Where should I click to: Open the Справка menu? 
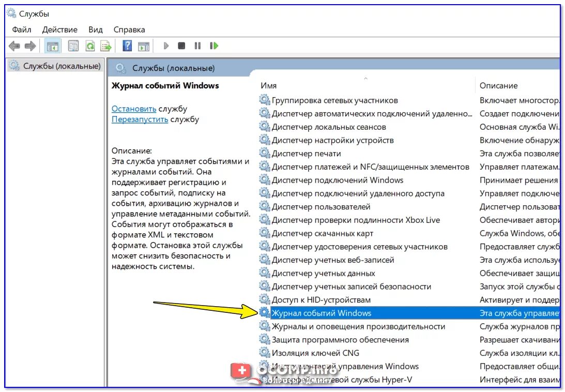click(x=129, y=29)
